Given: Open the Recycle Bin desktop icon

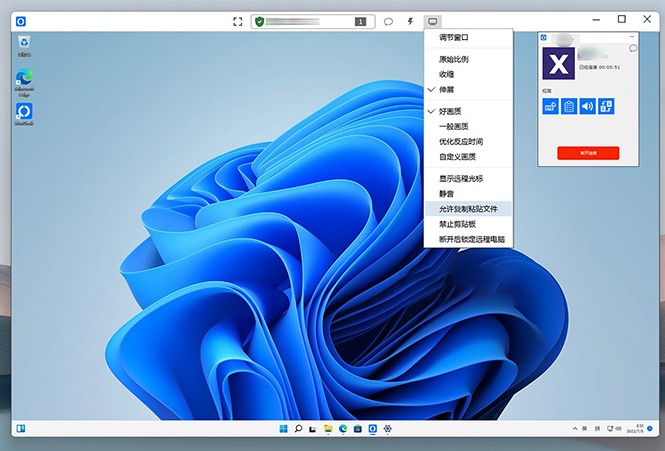Looking at the screenshot, I should pyautogui.click(x=24, y=46).
